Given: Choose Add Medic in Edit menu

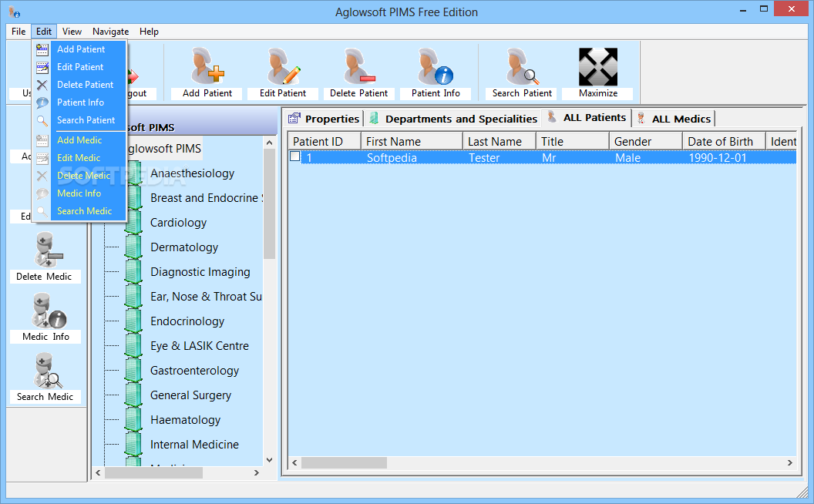Looking at the screenshot, I should click(x=79, y=140).
